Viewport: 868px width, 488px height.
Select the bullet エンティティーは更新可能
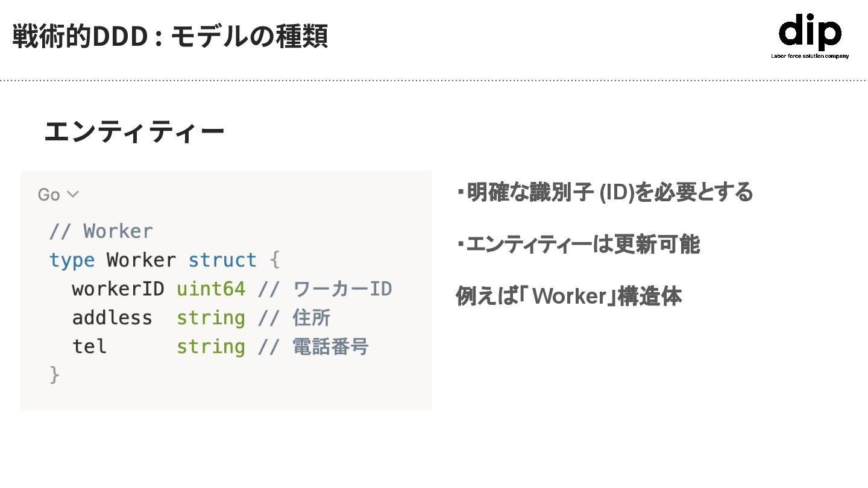(578, 245)
